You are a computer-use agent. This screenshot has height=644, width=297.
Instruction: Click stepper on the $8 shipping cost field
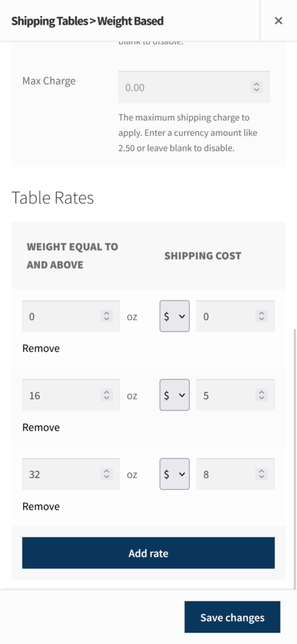(x=261, y=474)
